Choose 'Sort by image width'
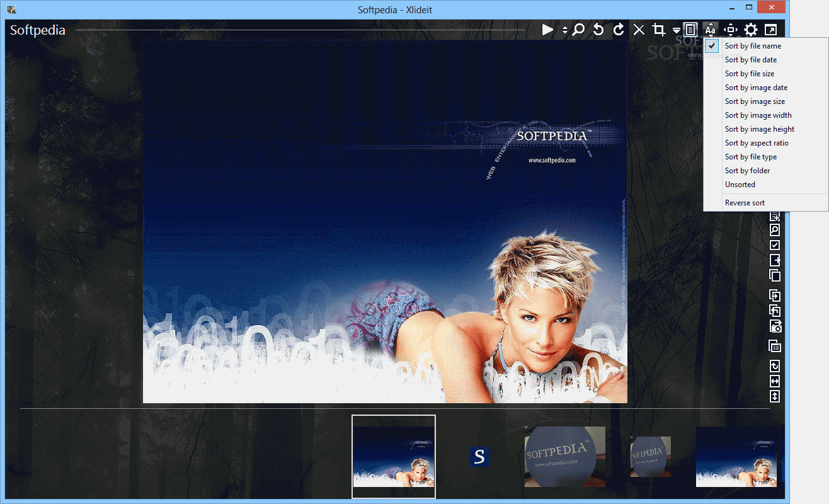829x504 pixels. coord(765,115)
